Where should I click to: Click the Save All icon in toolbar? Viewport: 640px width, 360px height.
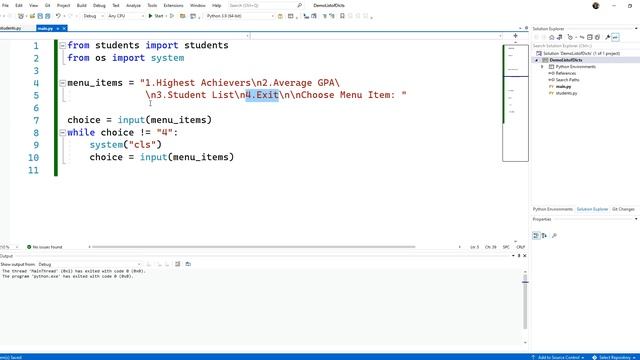pyautogui.click(x=47, y=16)
